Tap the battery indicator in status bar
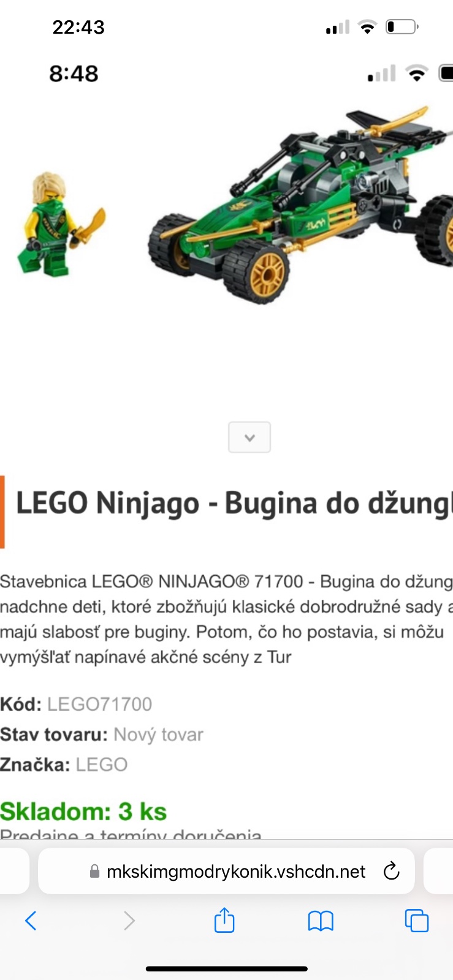The width and height of the screenshot is (453, 980). (x=402, y=27)
